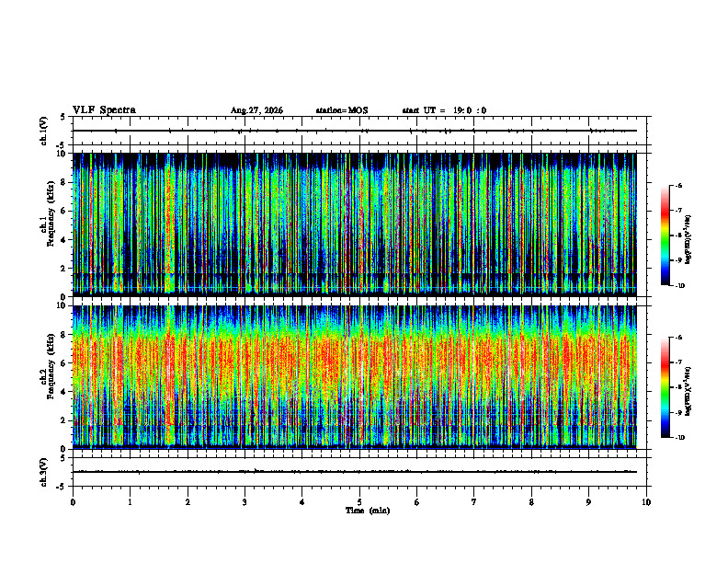The height and width of the screenshot is (563, 728).
Task: Click the ch.1 spectrogram color scale bar
Action: pyautogui.click(x=665, y=236)
